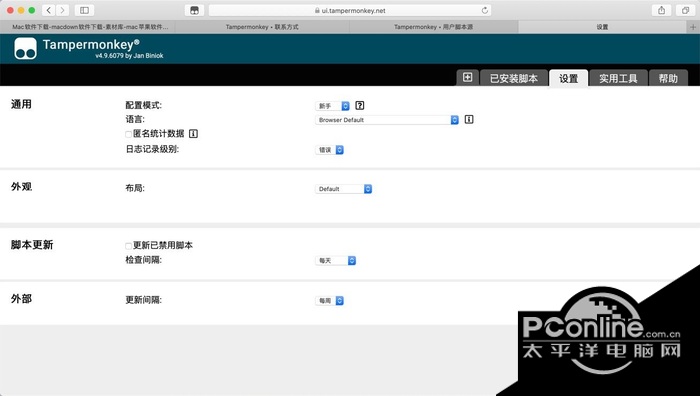
Task: Click the 日志记录级别 label
Action: (x=152, y=149)
